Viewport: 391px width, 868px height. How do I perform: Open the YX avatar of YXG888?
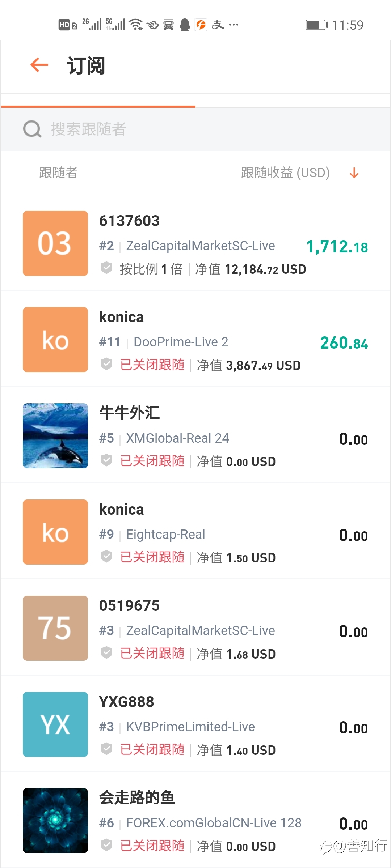55,724
